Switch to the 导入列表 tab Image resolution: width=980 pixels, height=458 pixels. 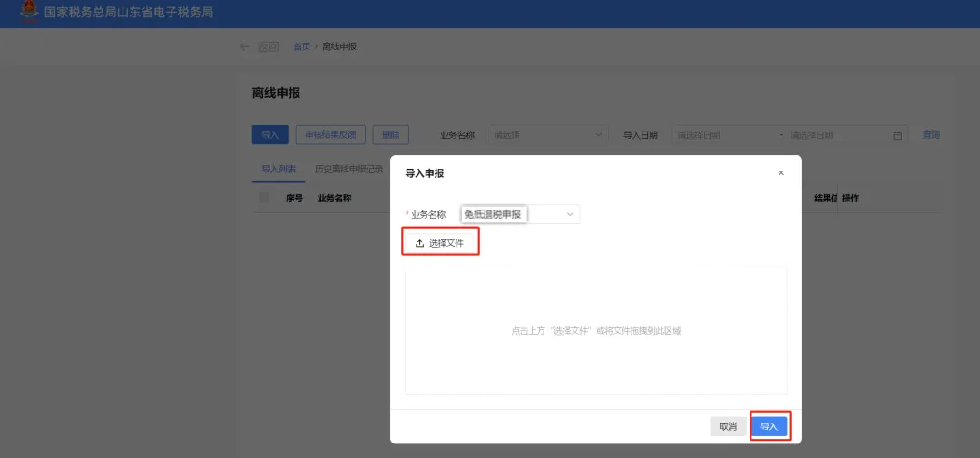[279, 169]
